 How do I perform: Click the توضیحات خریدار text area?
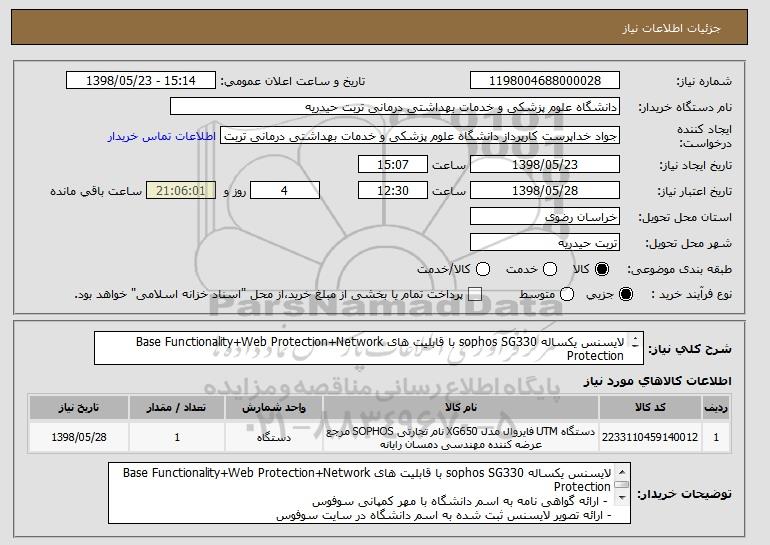point(369,493)
